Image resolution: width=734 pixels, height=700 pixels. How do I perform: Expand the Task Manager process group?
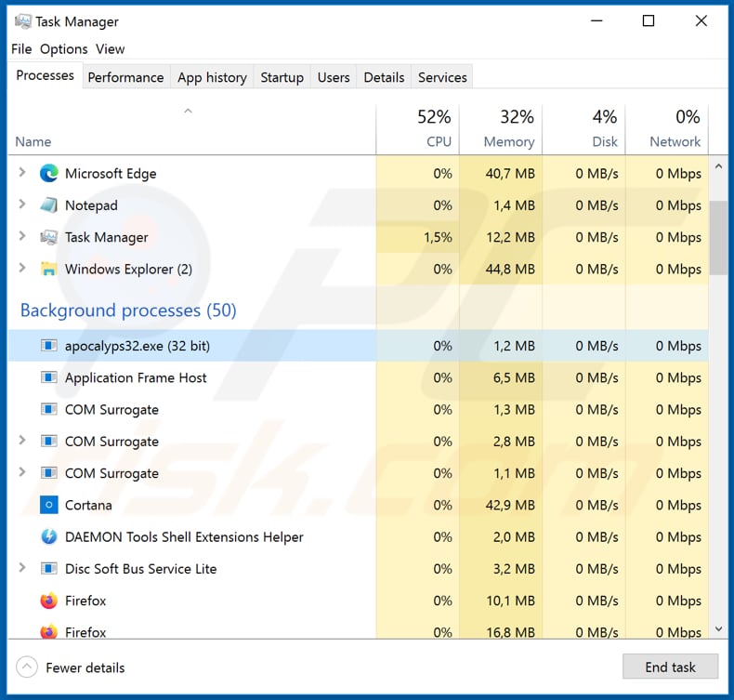point(22,236)
